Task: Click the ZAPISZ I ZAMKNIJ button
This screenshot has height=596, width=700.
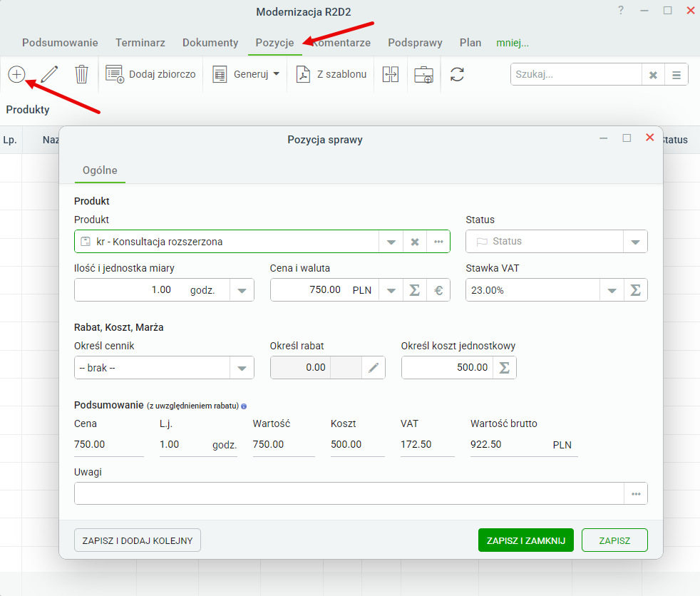Action: pos(526,540)
